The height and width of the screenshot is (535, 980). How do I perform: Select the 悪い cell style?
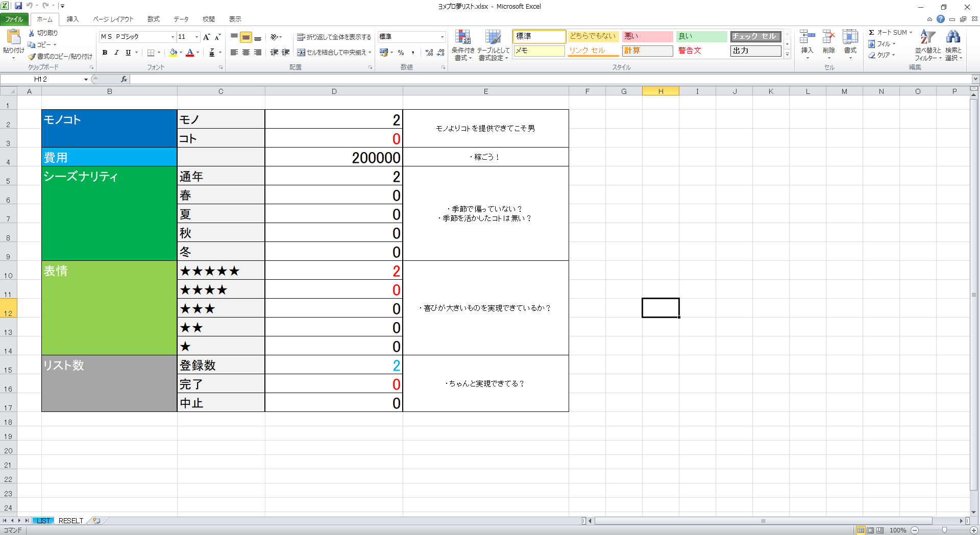(647, 36)
